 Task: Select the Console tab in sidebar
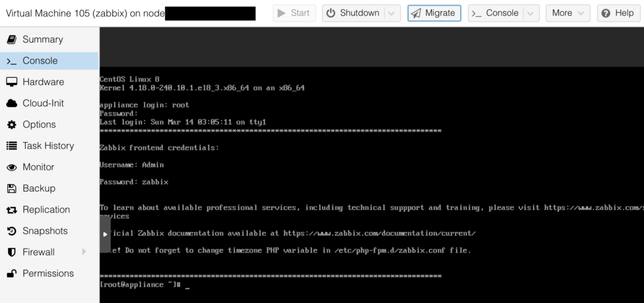[40, 61]
